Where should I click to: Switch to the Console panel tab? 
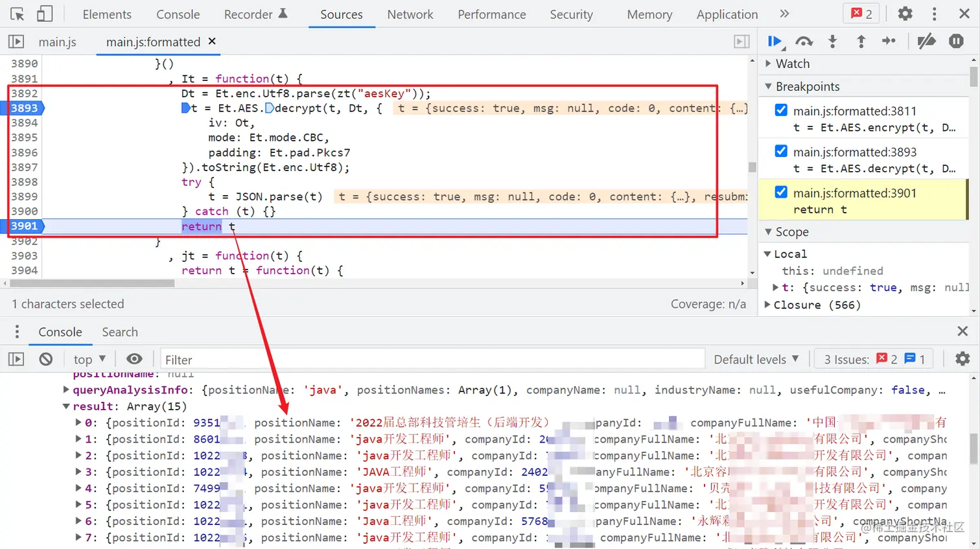click(178, 14)
